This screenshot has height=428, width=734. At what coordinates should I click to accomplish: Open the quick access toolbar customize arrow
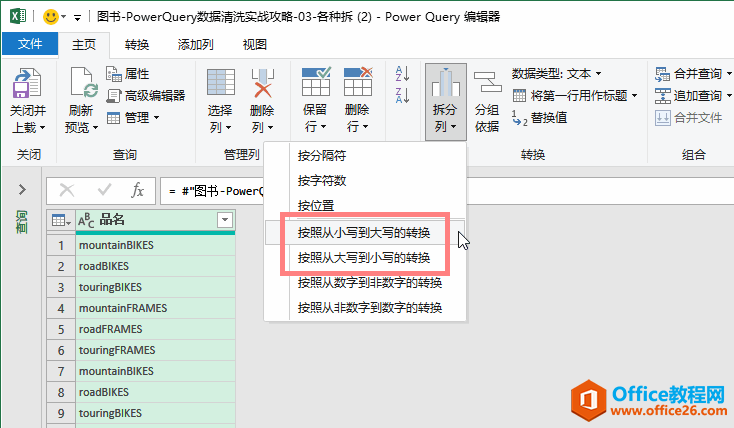click(x=78, y=18)
